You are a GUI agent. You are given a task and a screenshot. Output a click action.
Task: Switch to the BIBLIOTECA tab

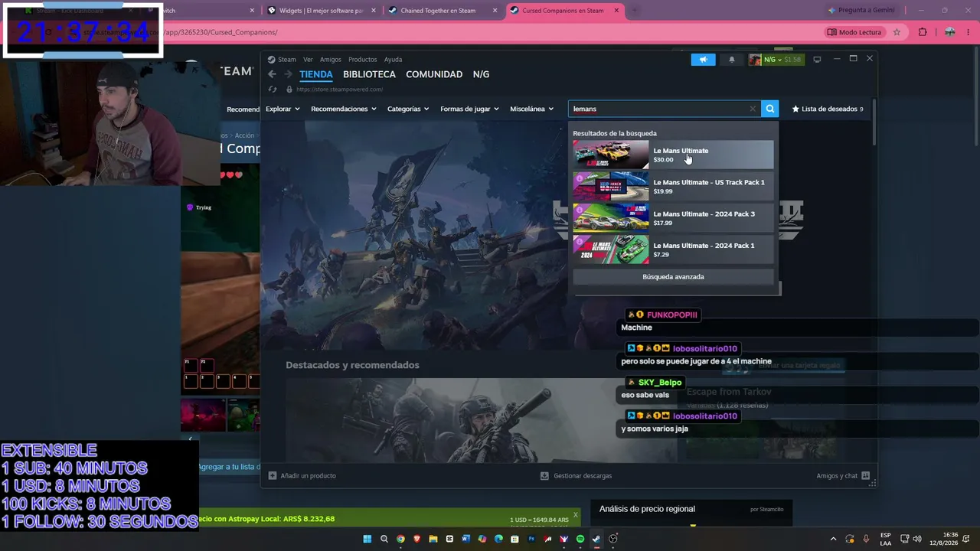click(369, 74)
